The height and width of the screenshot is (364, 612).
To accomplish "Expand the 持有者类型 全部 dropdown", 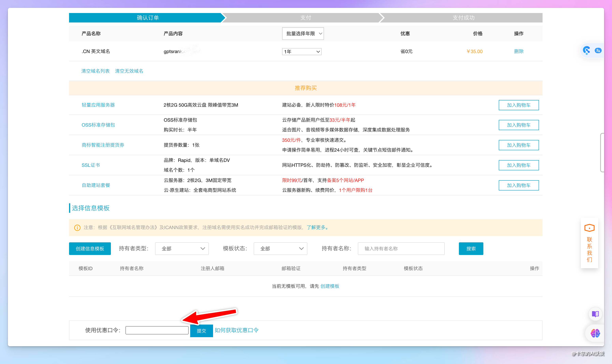I will pos(182,248).
